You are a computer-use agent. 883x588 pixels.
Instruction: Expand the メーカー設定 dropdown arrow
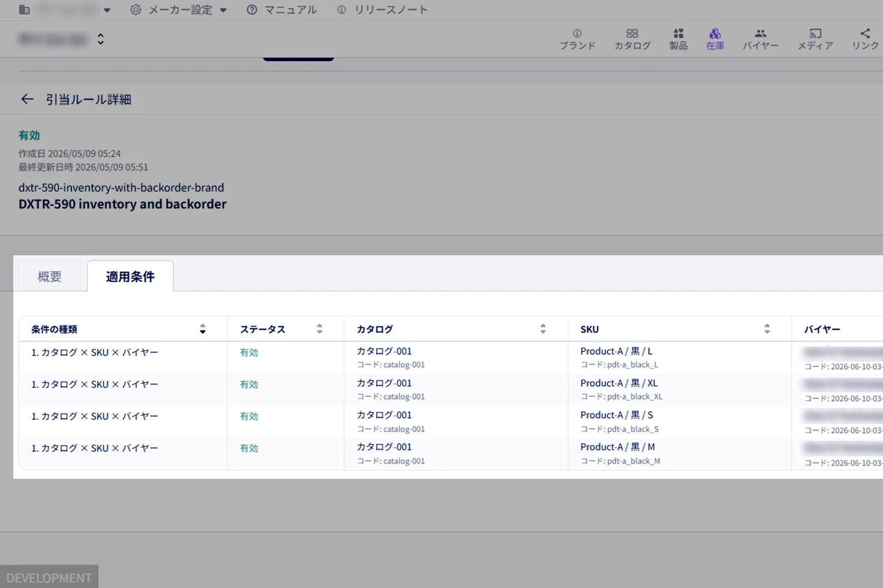tap(224, 10)
